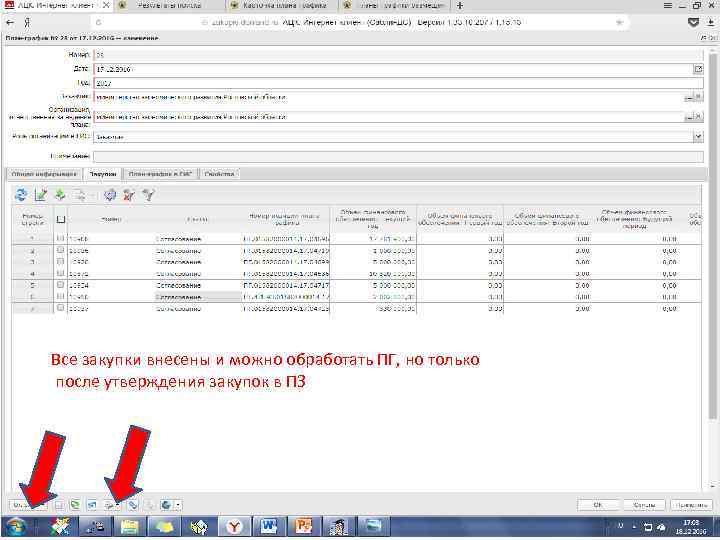Tick the checkbox in table row 2

pos(60,250)
